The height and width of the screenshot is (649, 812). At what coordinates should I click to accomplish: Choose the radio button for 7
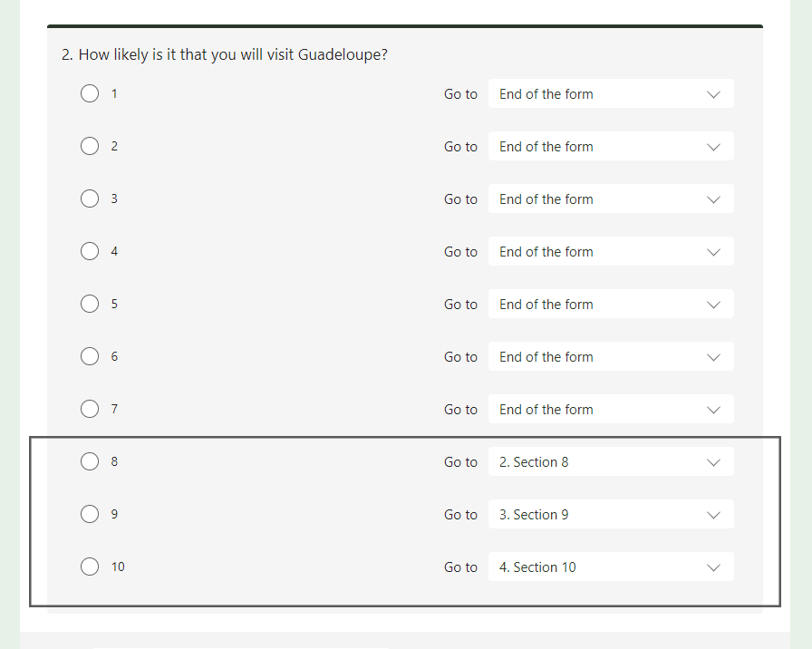[x=90, y=409]
